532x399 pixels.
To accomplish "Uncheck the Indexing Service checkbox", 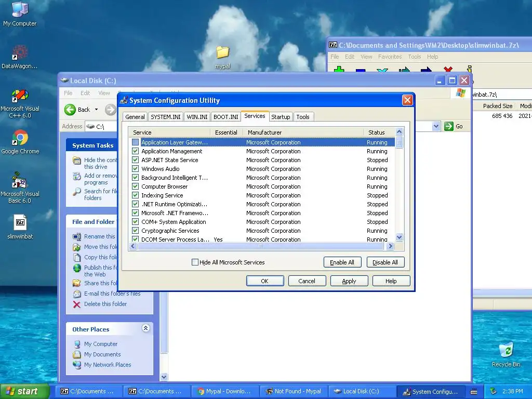I will click(136, 195).
